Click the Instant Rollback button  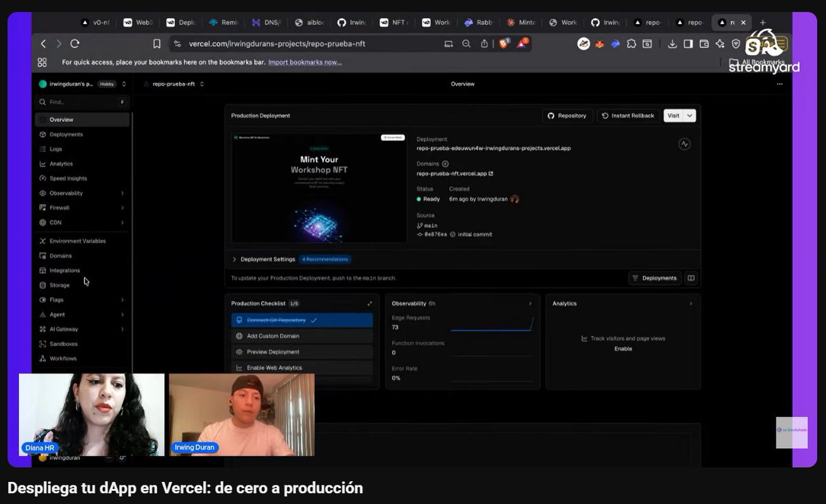click(628, 116)
